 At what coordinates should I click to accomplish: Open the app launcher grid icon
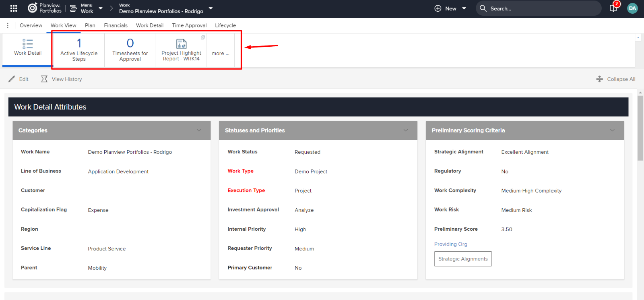(14, 8)
